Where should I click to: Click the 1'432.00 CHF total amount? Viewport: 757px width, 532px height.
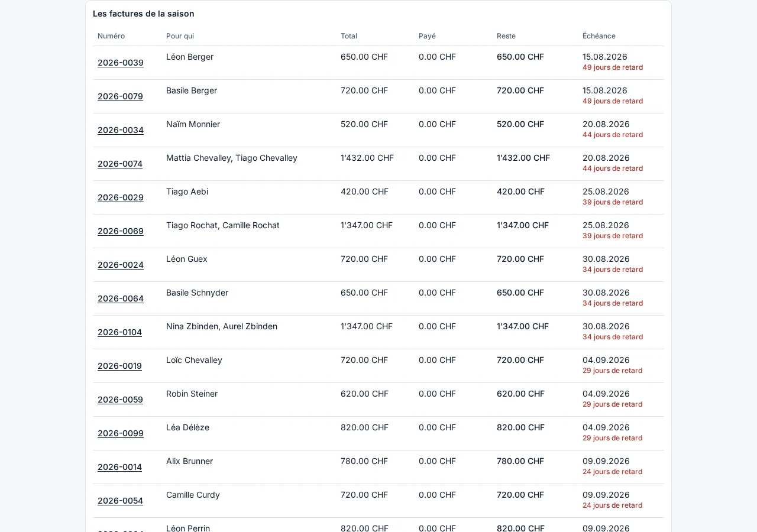click(x=367, y=158)
